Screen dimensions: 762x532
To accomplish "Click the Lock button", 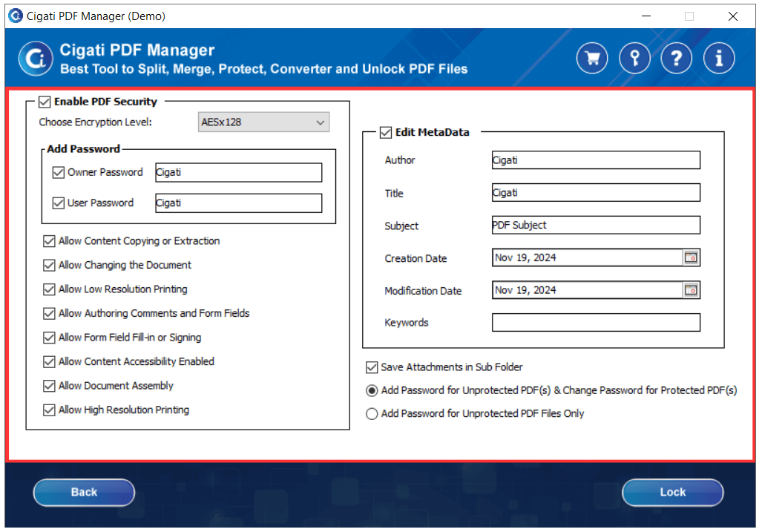I will click(672, 493).
